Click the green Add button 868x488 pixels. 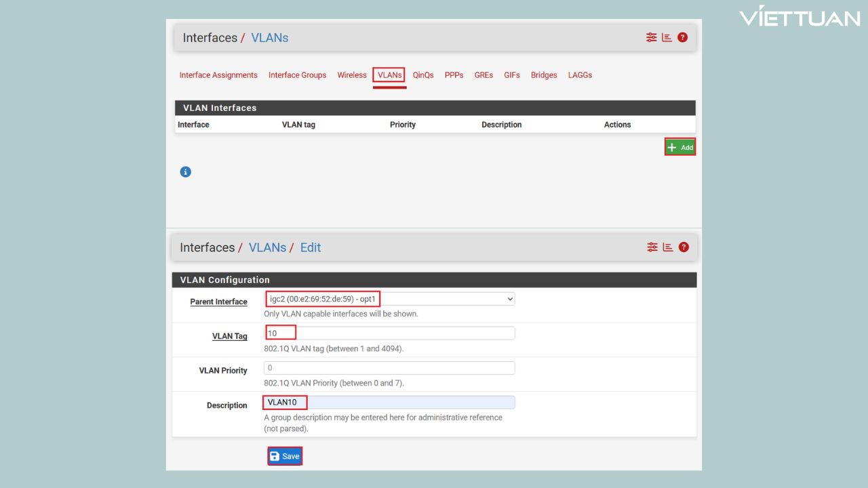(680, 147)
